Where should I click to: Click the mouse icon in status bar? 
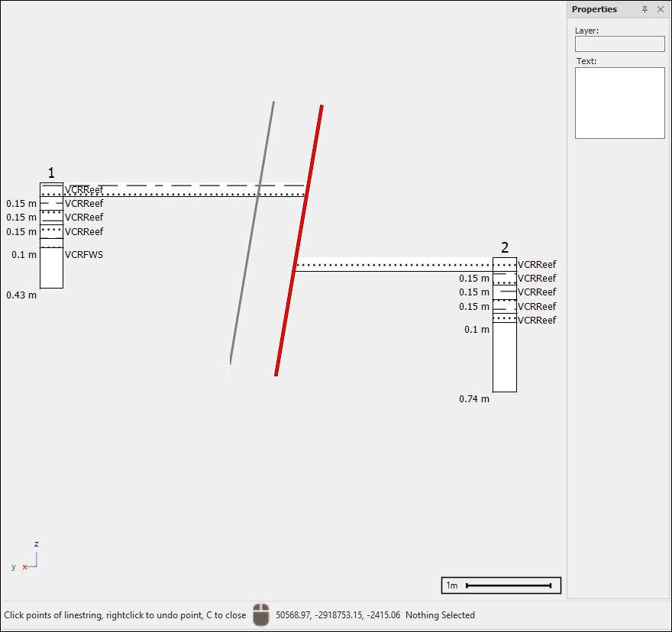[261, 615]
